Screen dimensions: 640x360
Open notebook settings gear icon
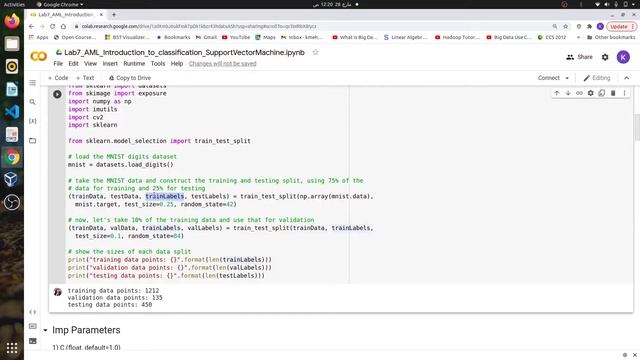pyautogui.click(x=605, y=57)
